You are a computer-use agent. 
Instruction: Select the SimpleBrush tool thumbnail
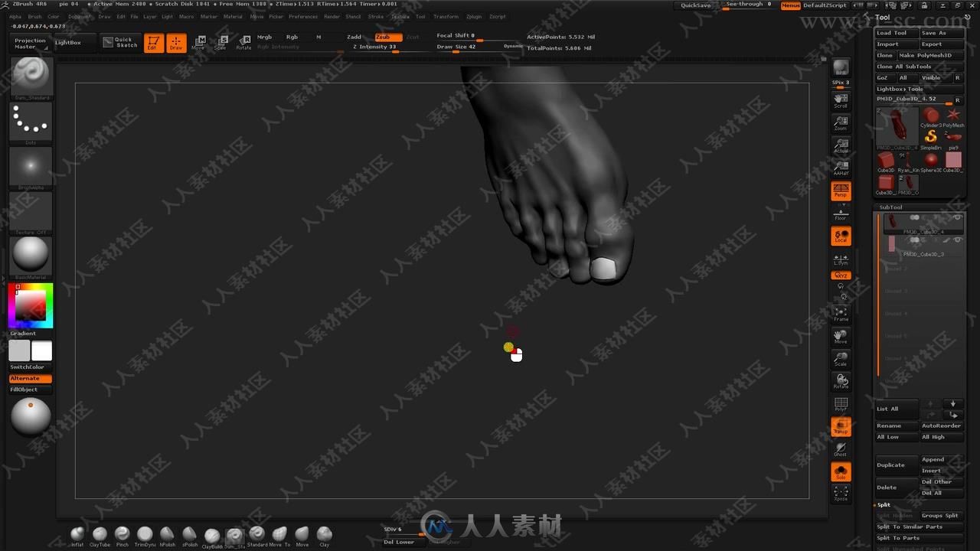[931, 138]
